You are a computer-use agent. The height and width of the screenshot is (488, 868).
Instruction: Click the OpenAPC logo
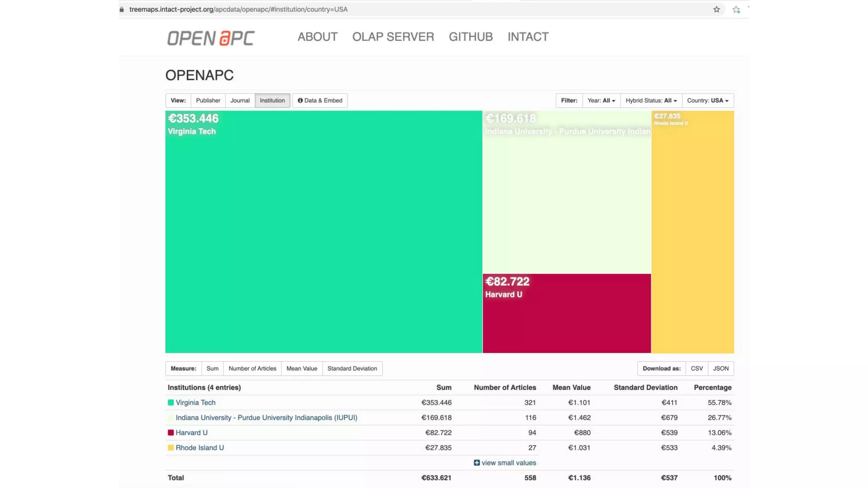click(x=211, y=38)
